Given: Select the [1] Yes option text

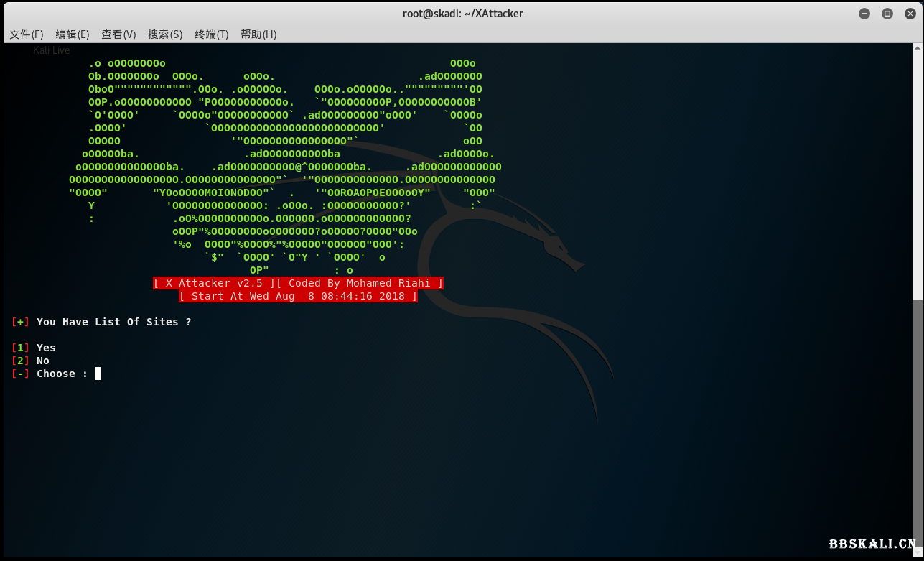Looking at the screenshot, I should point(34,347).
